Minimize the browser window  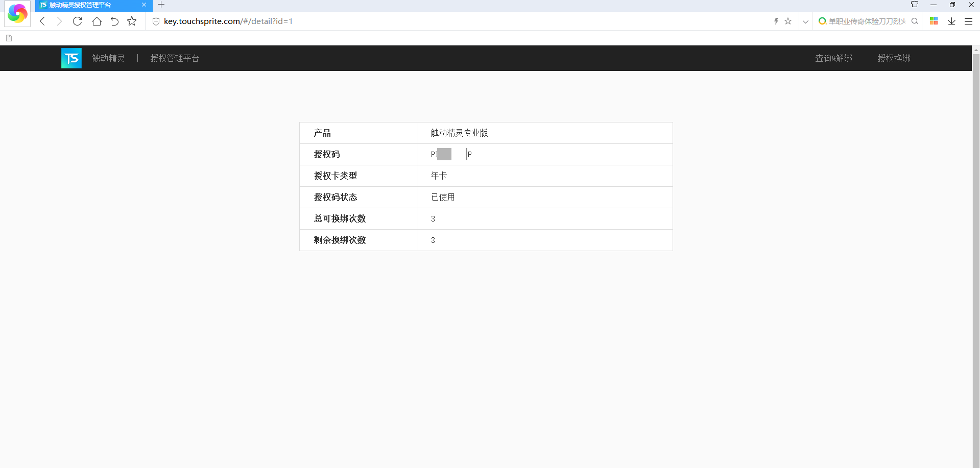[934, 5]
